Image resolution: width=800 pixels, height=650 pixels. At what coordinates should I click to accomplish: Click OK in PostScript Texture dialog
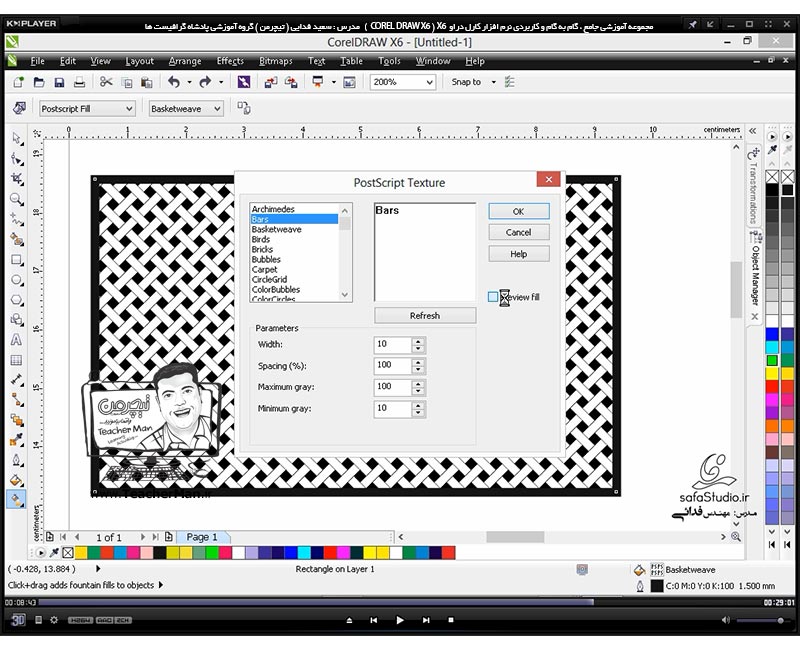519,211
